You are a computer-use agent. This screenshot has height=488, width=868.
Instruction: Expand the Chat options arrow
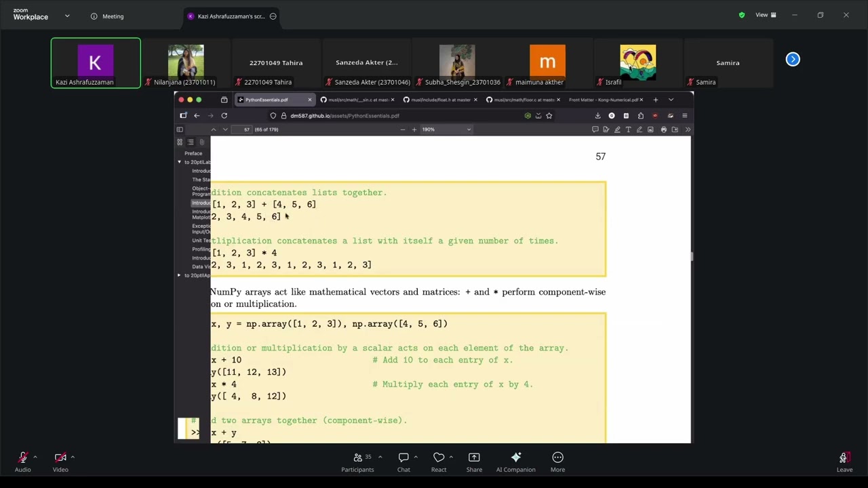click(416, 457)
